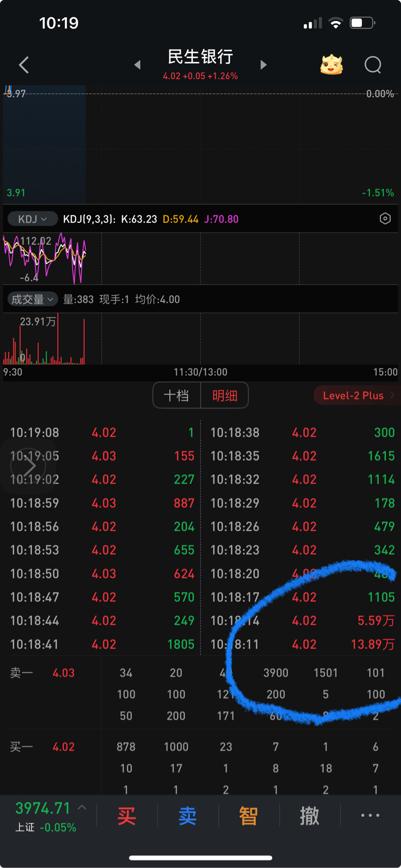Expand the 上证 index caret

(x=82, y=807)
